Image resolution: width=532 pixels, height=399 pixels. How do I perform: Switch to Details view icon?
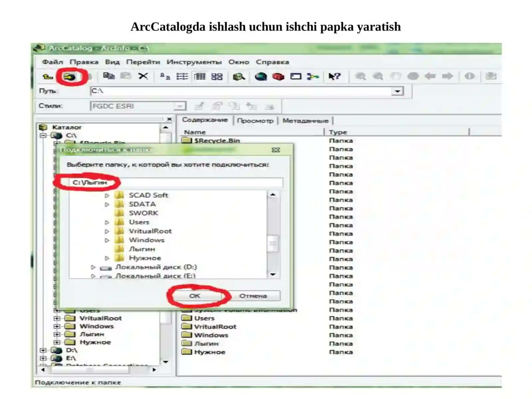[x=200, y=76]
